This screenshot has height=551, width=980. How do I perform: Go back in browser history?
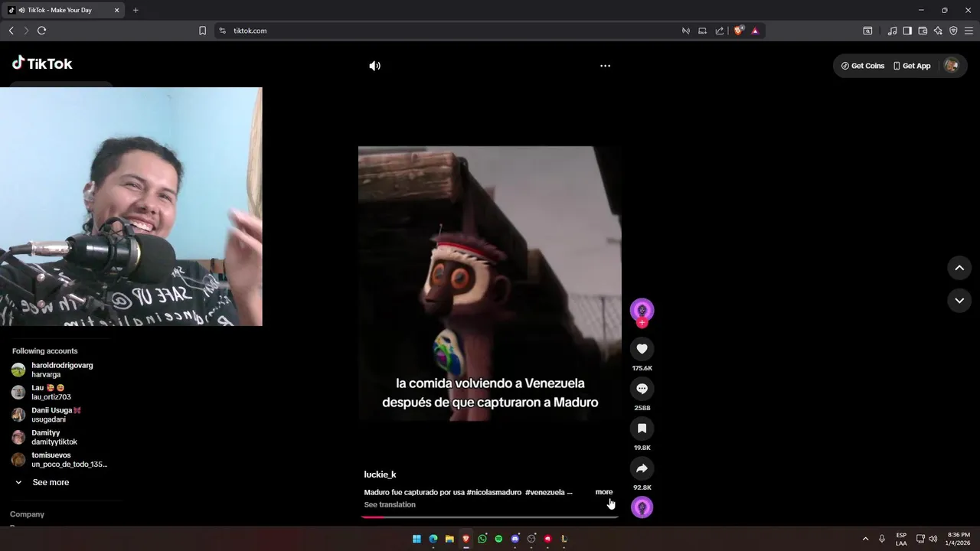pyautogui.click(x=11, y=31)
